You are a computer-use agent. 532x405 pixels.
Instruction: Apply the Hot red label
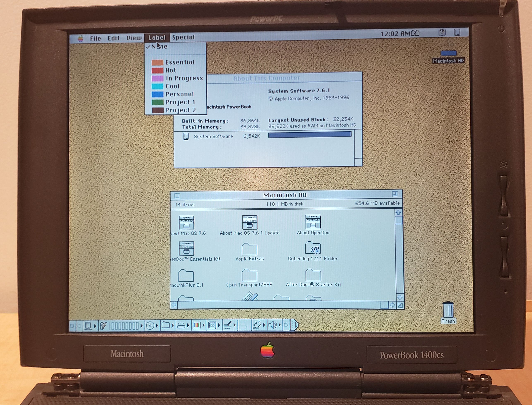point(175,70)
